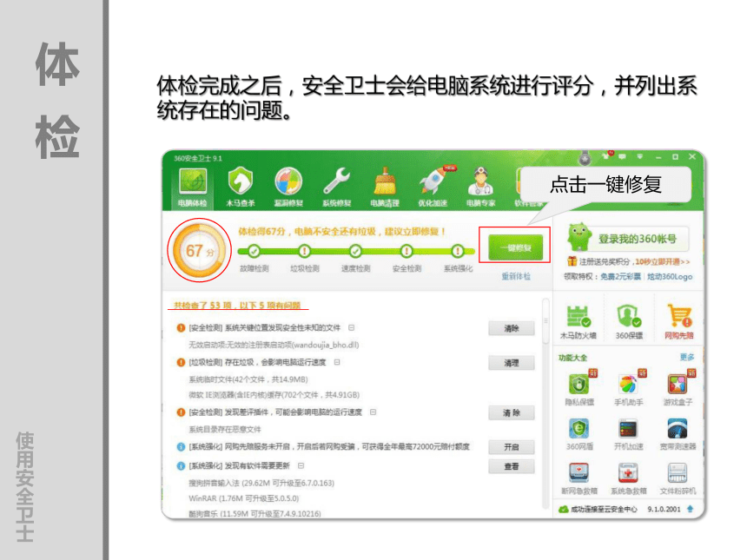Open the 电脑体检 section in the toolbar
This screenshot has height=560, width=747.
[193, 188]
